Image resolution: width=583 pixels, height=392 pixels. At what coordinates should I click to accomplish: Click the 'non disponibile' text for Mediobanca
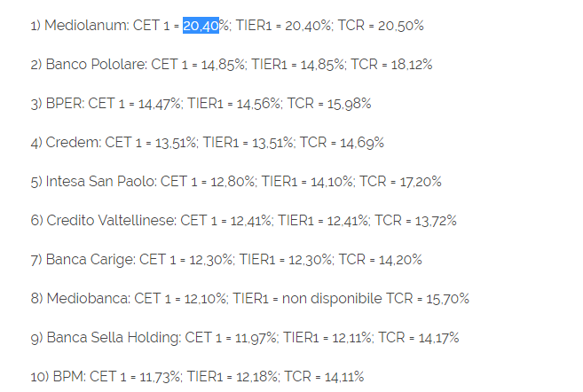pyautogui.click(x=332, y=299)
